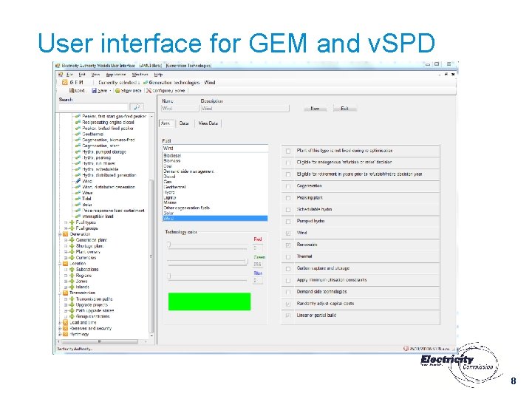Uncheck the Wind checkbox
Screen dimensions: 532x399
coord(288,233)
